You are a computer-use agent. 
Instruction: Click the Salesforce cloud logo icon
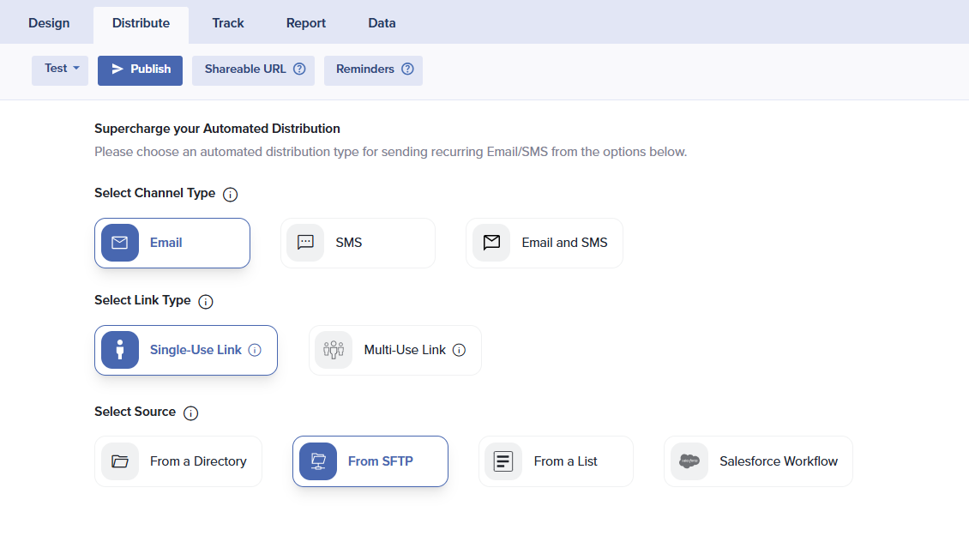pyautogui.click(x=689, y=461)
